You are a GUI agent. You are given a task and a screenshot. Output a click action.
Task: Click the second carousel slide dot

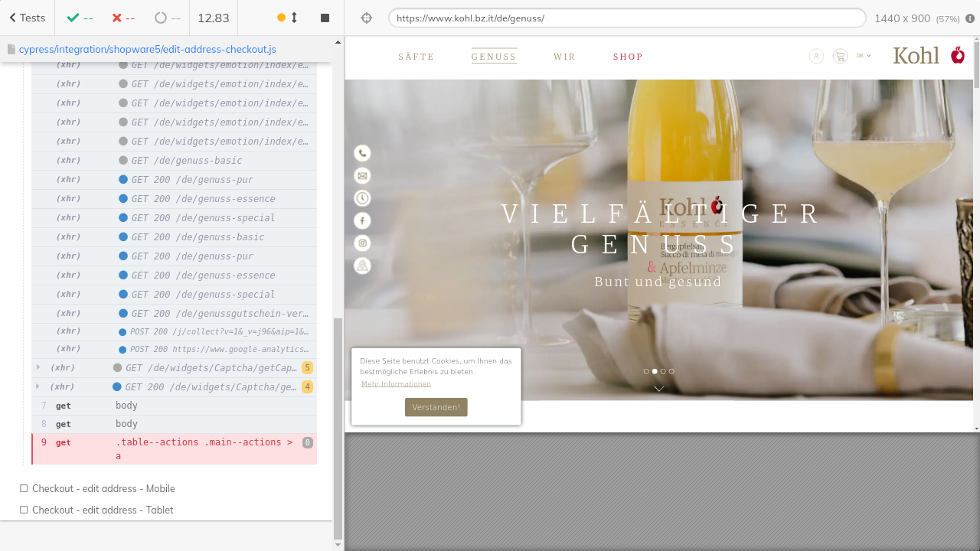click(x=655, y=371)
